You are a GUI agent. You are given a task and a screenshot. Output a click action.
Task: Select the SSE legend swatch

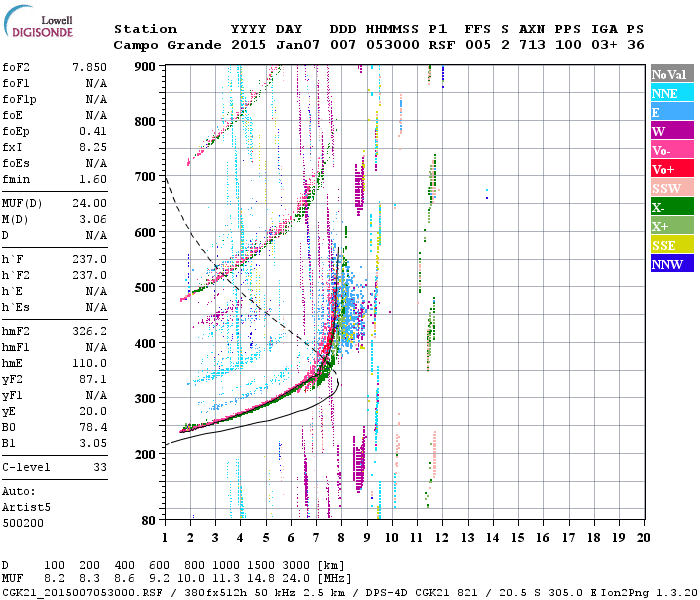(x=672, y=245)
